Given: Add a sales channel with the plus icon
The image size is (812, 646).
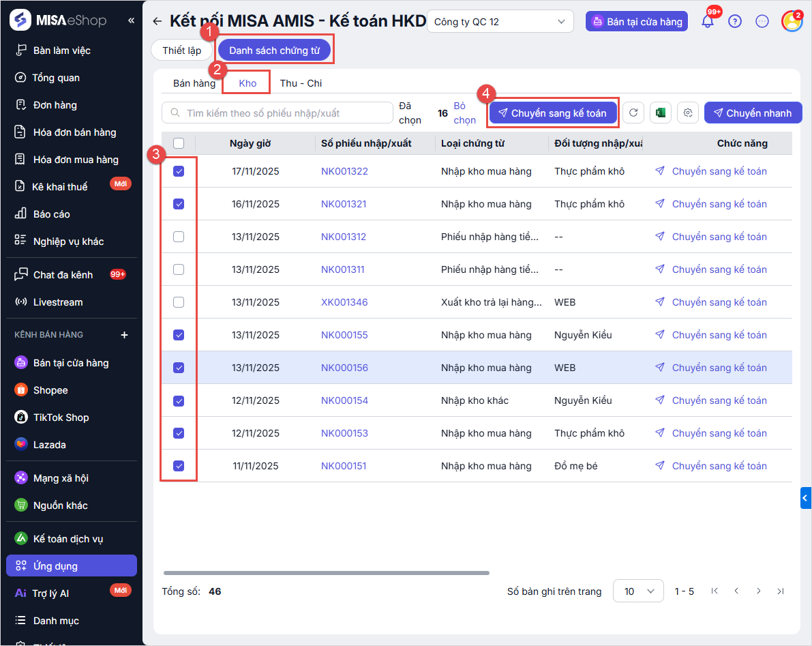Looking at the screenshot, I should [124, 335].
